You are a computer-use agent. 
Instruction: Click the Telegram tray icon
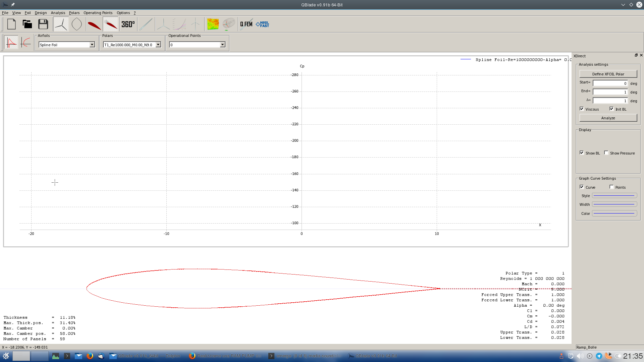click(x=599, y=356)
